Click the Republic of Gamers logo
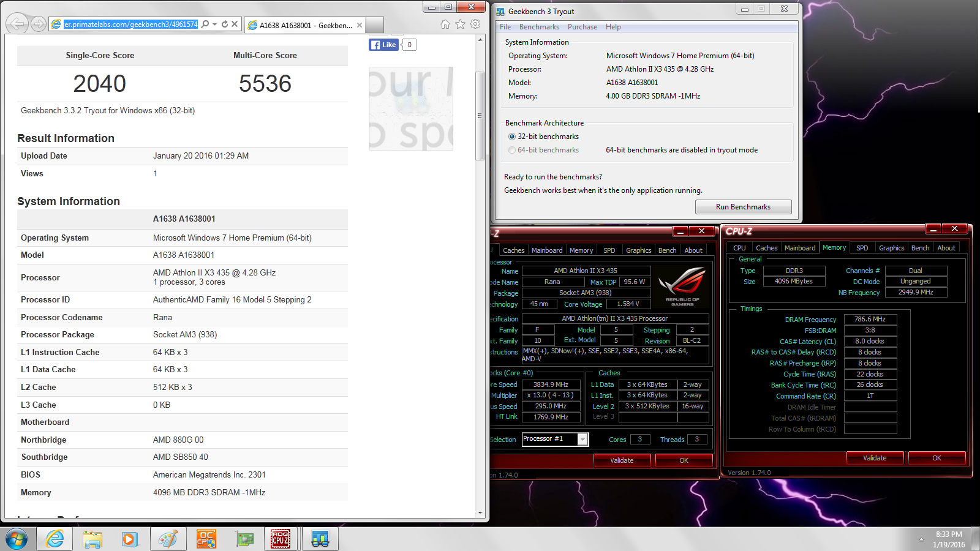Image resolution: width=980 pixels, height=551 pixels. [682, 287]
